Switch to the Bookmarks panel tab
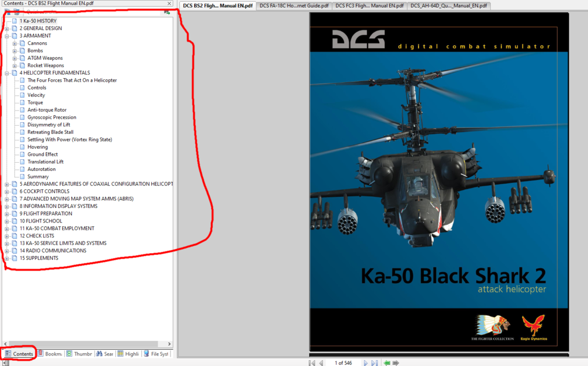588x366 pixels. pos(50,354)
